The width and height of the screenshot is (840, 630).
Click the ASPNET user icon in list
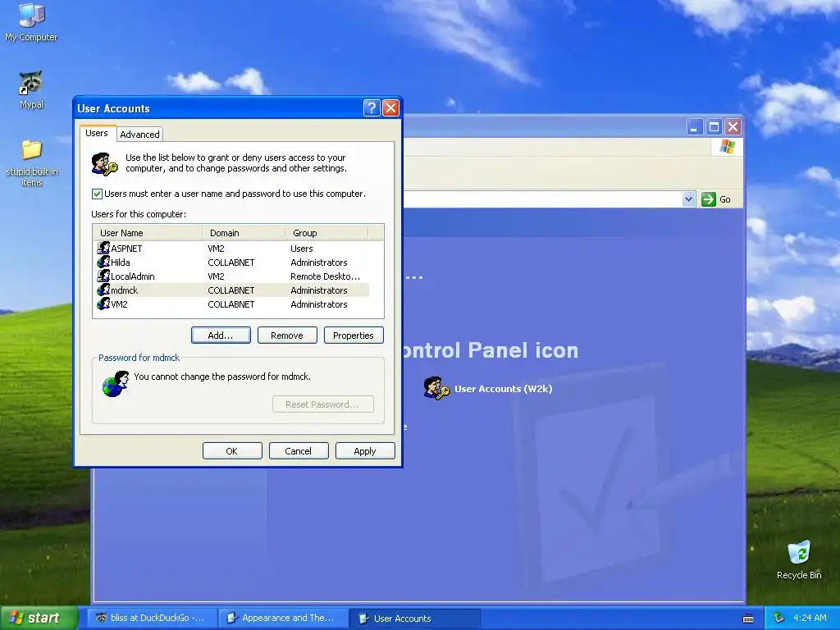(103, 248)
